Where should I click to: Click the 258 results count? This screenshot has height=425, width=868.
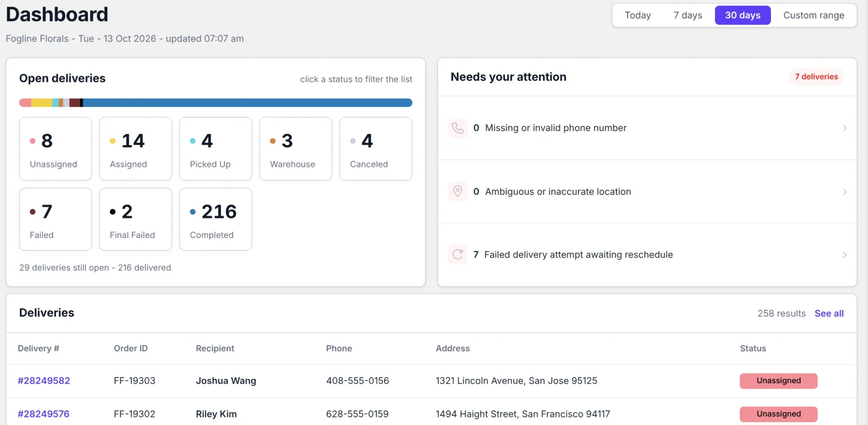[x=782, y=313]
